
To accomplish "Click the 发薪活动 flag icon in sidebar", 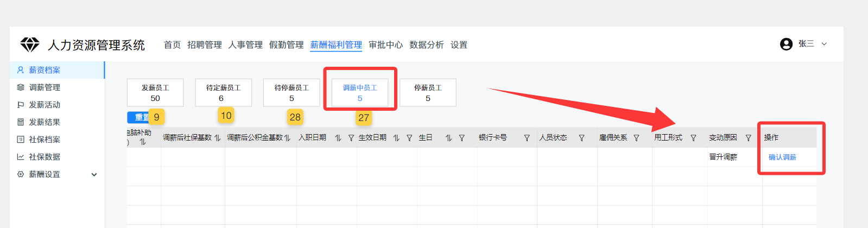I will (21, 105).
